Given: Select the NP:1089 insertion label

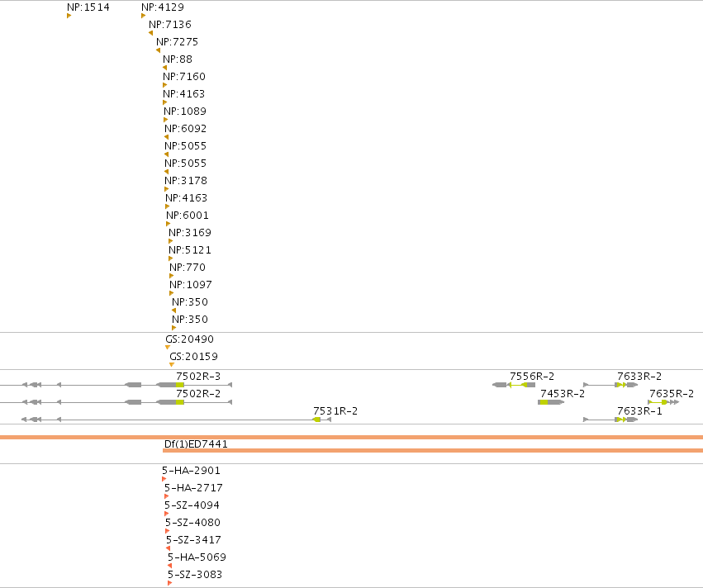Looking at the screenshot, I should tap(185, 111).
